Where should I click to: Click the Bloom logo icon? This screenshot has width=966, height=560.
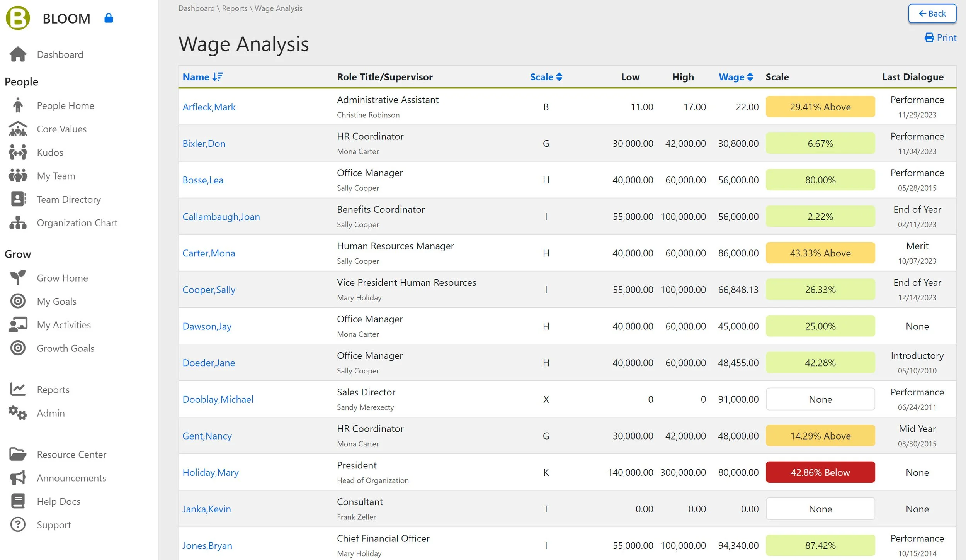18,18
